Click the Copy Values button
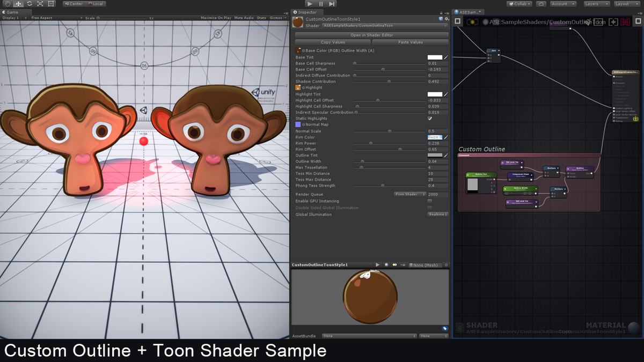 click(x=333, y=42)
